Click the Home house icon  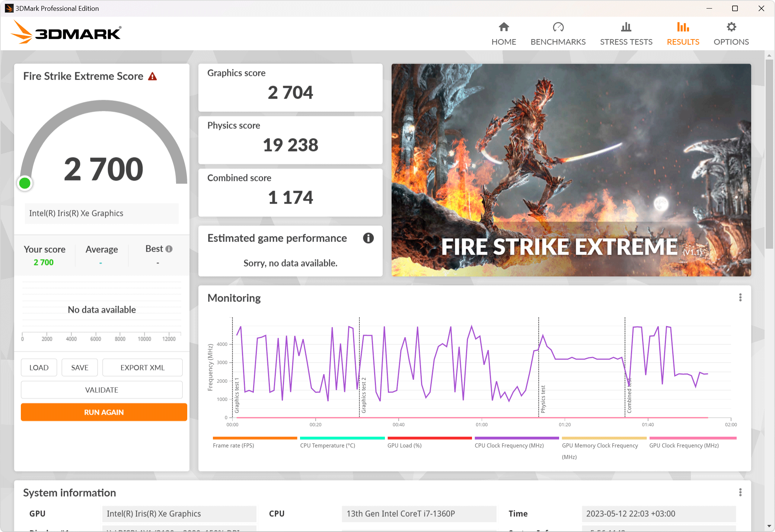(x=504, y=27)
